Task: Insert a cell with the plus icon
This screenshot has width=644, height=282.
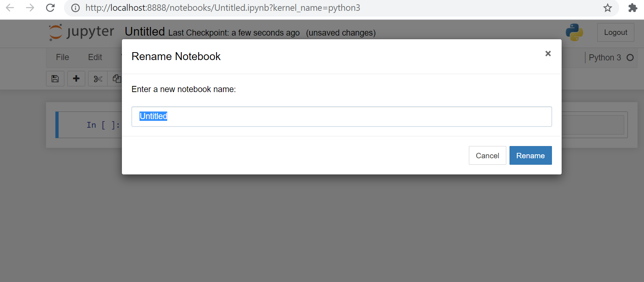Action: pos(76,79)
